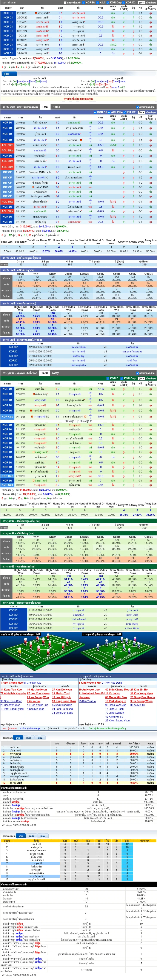157x980 pixels.
Task: Select the Total tab in home team results
Action: pyautogui.click(x=45, y=107)
